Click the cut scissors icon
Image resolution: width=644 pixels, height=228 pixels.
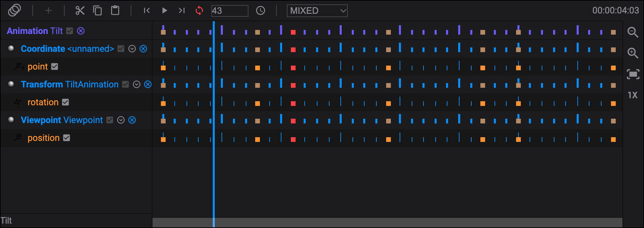pos(80,10)
